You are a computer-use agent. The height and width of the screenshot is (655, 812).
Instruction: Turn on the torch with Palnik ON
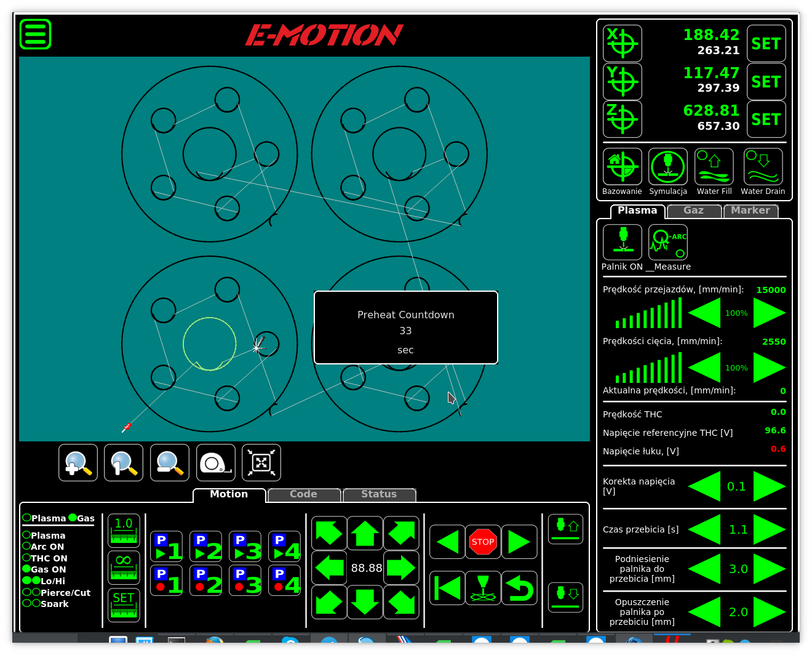(x=622, y=243)
